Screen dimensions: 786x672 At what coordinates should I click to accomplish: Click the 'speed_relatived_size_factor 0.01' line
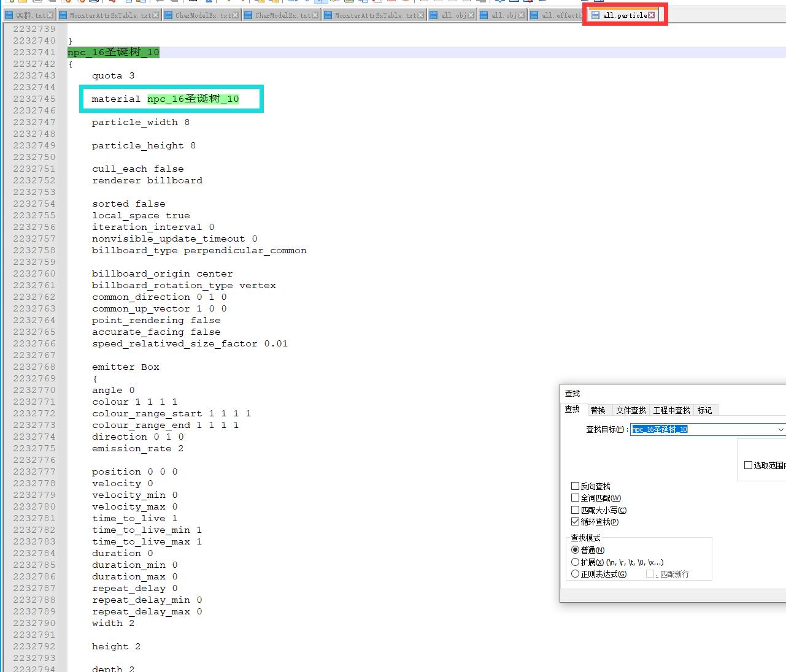click(190, 343)
